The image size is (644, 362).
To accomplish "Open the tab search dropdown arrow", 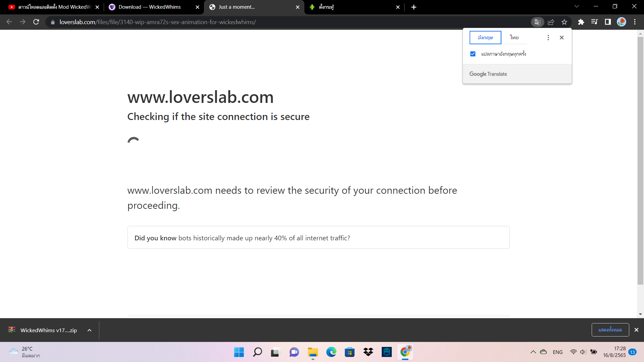I will (577, 6).
